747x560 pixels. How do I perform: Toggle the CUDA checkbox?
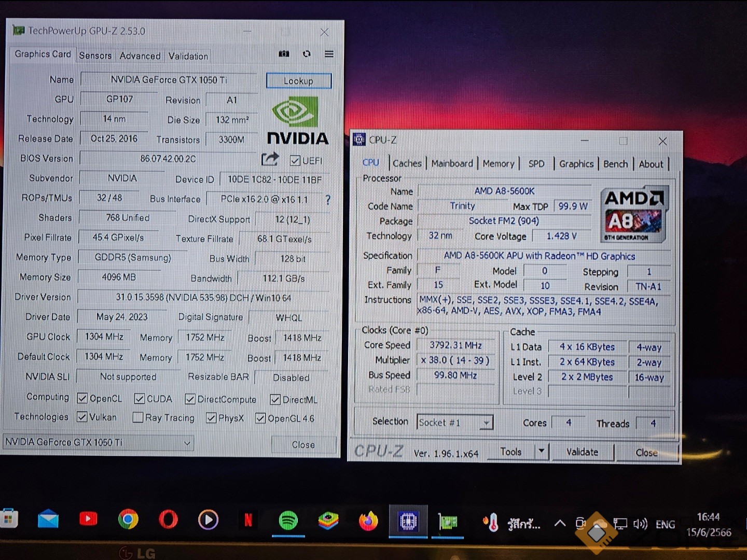(140, 399)
